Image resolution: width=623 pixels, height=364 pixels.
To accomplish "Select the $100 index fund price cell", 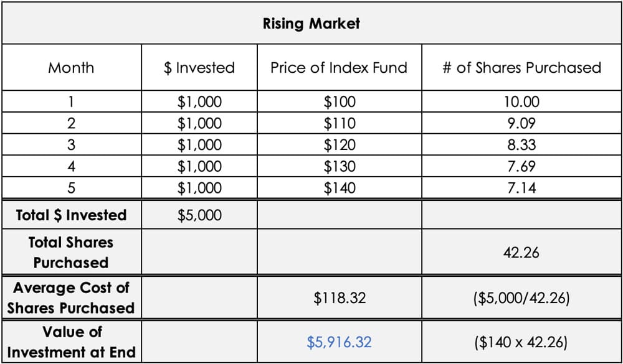I will pyautogui.click(x=340, y=102).
